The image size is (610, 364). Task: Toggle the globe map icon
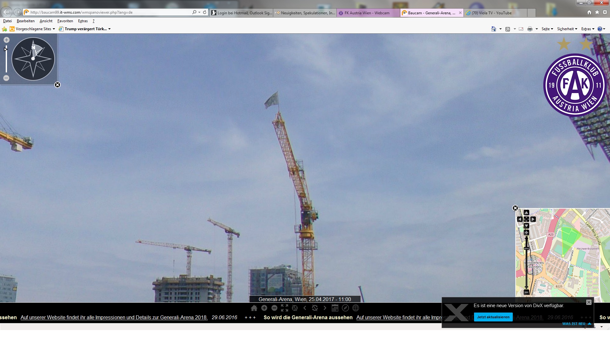[x=356, y=308]
